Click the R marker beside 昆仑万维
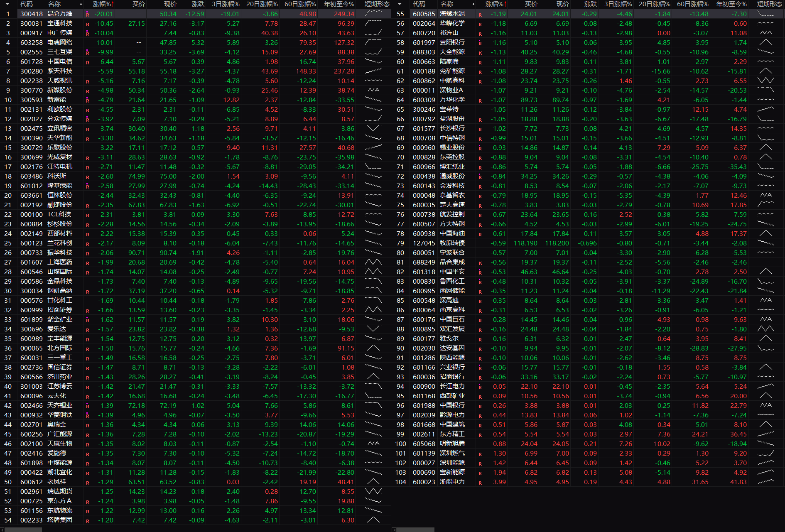Image resolution: width=785 pixels, height=532 pixels. [x=88, y=15]
